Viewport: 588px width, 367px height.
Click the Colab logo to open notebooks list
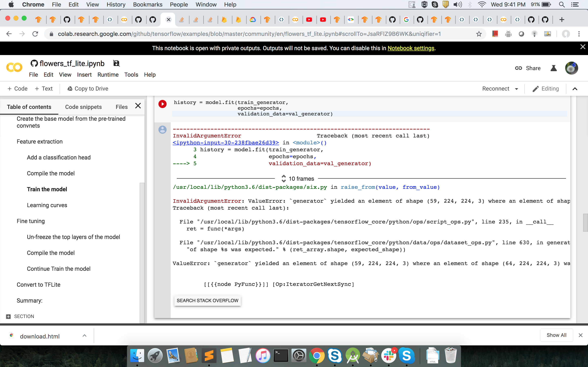click(x=14, y=67)
